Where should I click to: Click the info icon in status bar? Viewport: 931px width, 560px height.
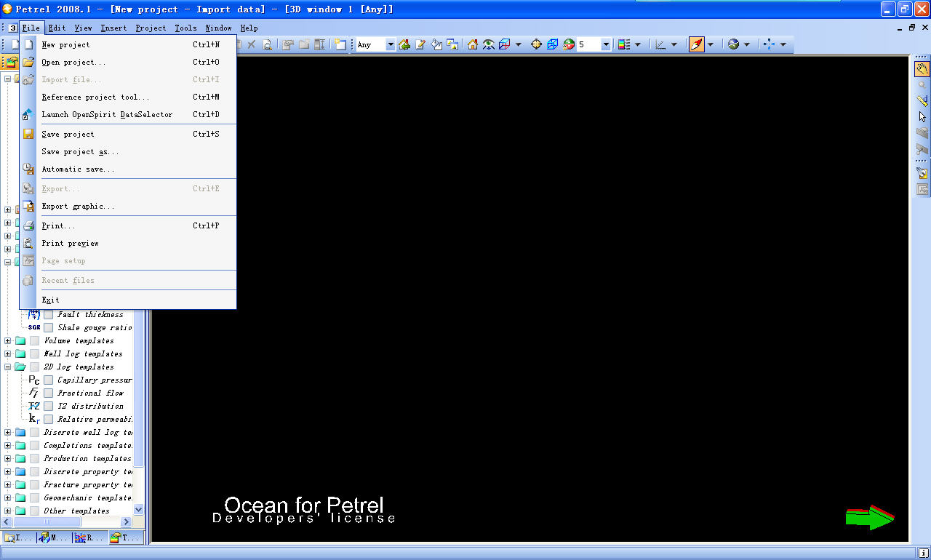(x=923, y=553)
